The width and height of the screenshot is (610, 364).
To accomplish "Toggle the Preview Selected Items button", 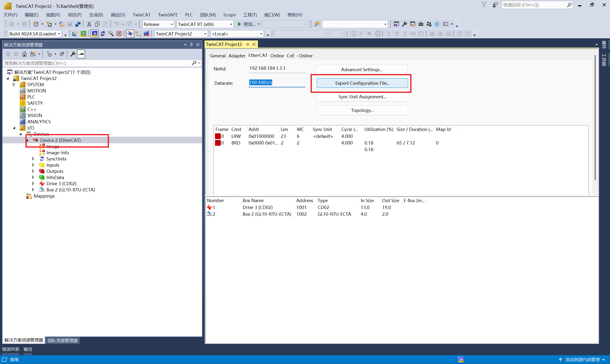I will 81,54.
